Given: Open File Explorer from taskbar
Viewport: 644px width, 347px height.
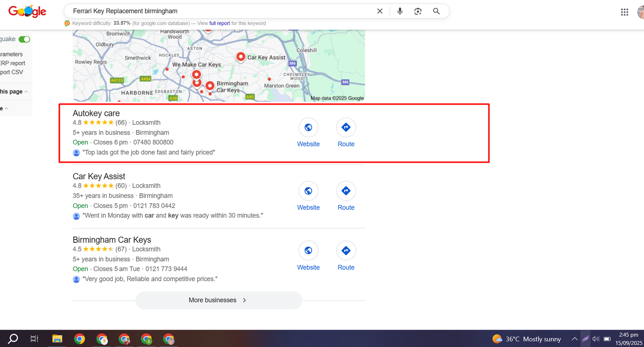Looking at the screenshot, I should [57, 339].
